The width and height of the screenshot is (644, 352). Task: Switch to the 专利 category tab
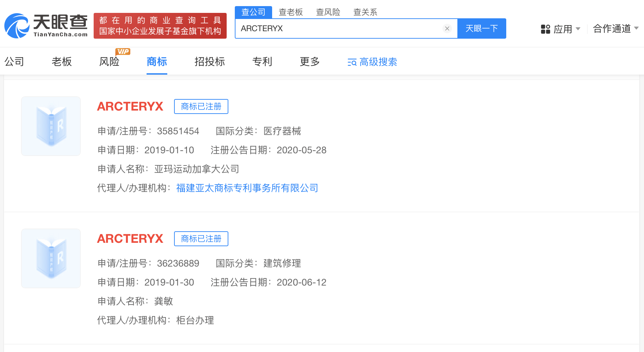point(262,62)
